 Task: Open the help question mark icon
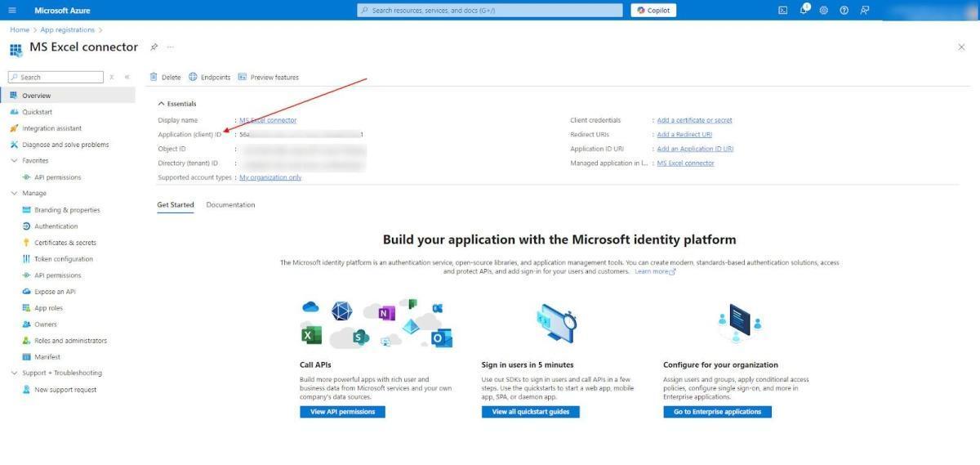844,10
